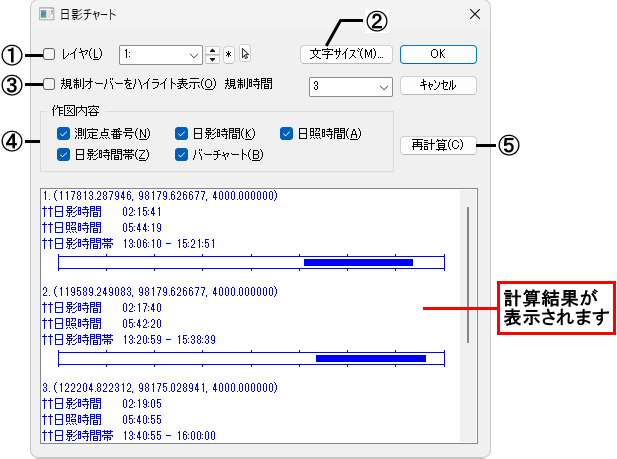Increase layer number with up spinner arrow

[212, 50]
